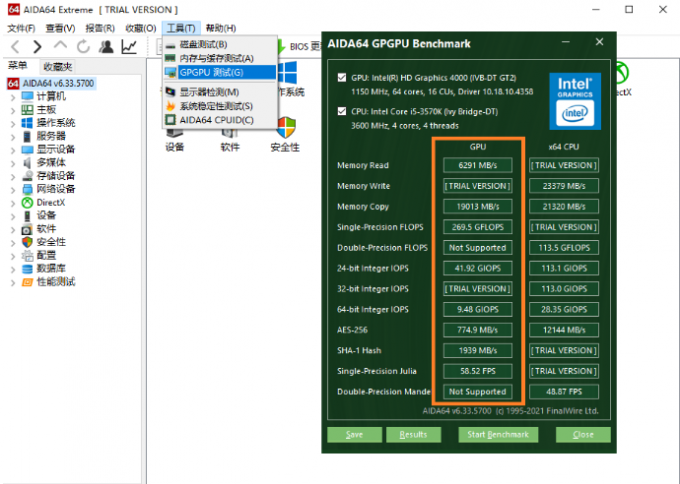Viewport: 680px width, 484px height.
Task: Toggle the CPU Intel Core i5-3570K checkbox
Action: (x=342, y=111)
